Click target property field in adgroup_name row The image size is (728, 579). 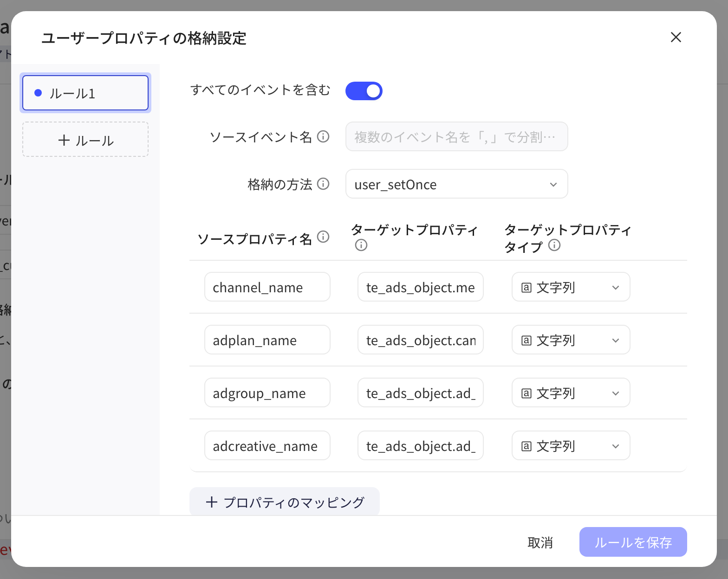421,392
